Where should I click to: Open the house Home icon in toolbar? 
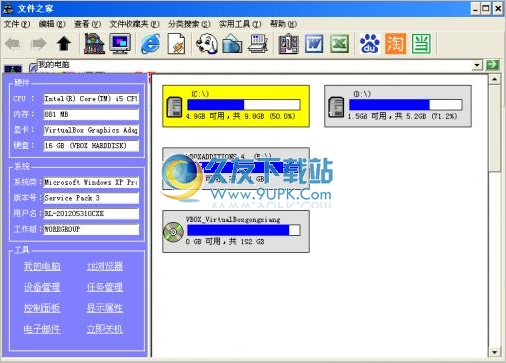pos(94,44)
